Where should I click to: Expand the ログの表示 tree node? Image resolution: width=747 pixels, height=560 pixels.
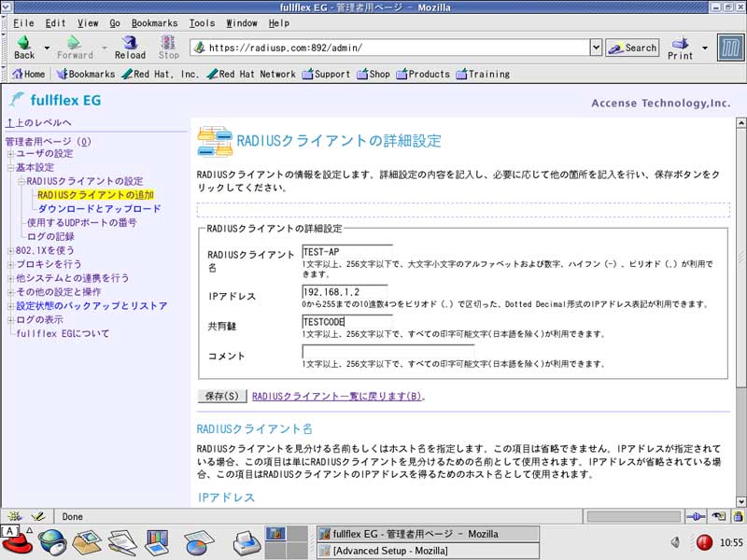click(10, 320)
